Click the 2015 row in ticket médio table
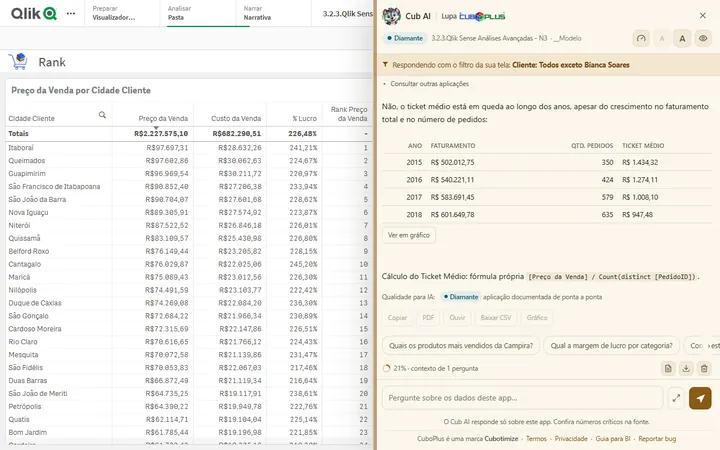The image size is (720, 450). [x=546, y=162]
